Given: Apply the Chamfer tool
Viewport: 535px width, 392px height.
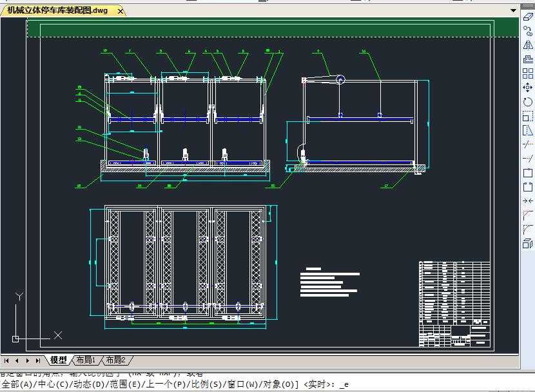Looking at the screenshot, I should tap(527, 215).
